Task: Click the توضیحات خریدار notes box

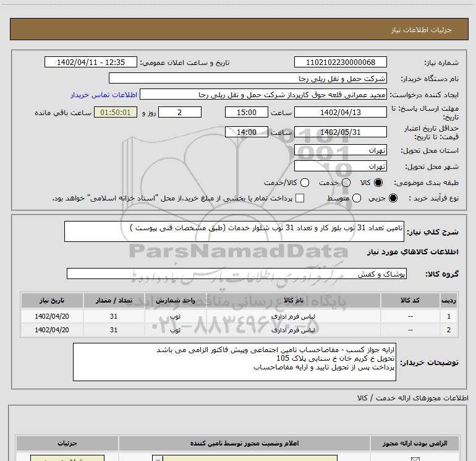Action: [x=234, y=362]
